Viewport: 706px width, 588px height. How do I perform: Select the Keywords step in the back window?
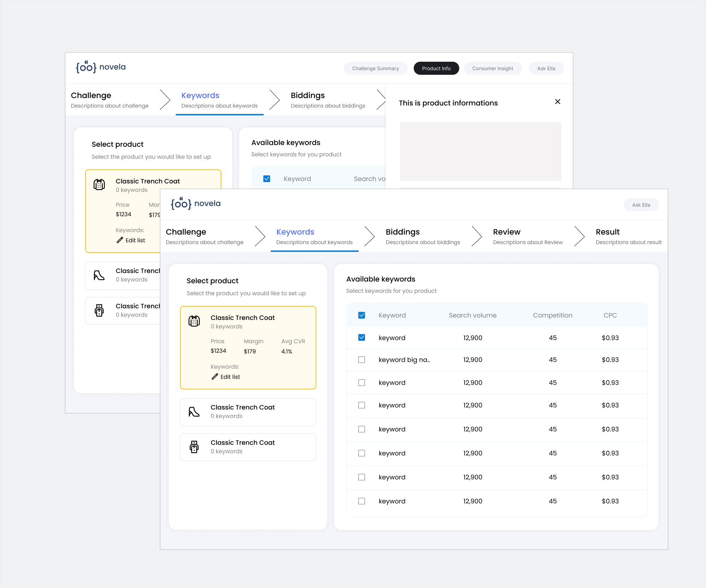220,100
